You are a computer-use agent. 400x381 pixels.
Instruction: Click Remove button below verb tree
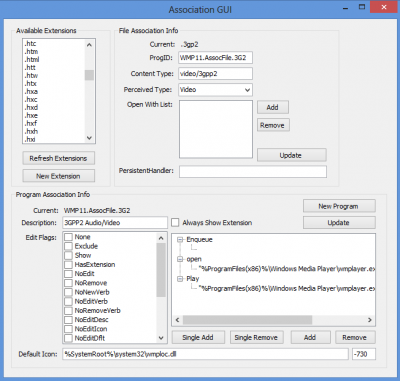tap(355, 338)
